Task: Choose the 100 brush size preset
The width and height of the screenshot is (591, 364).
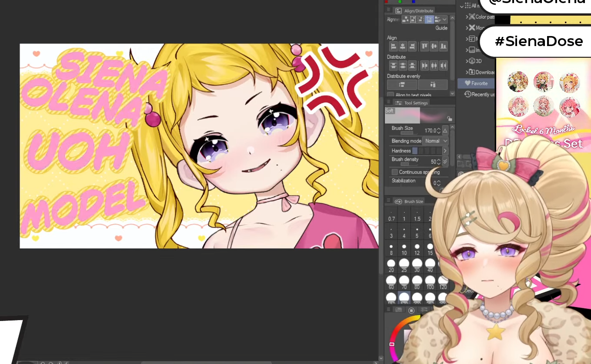Action: (x=430, y=283)
